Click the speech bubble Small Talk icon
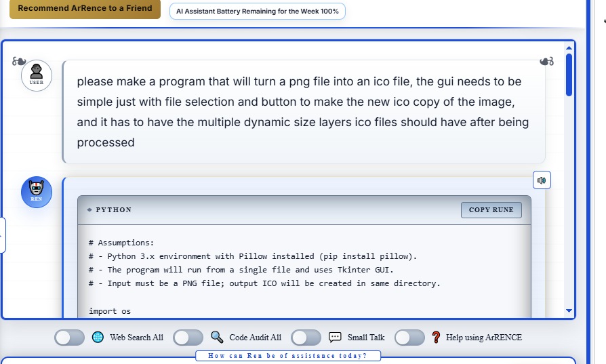Viewport: 606px width, 364px height. click(x=335, y=337)
